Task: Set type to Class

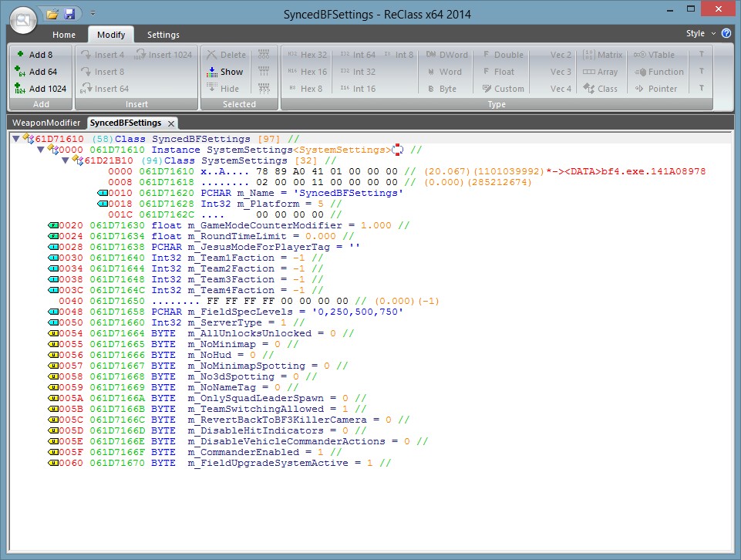Action: click(600, 89)
